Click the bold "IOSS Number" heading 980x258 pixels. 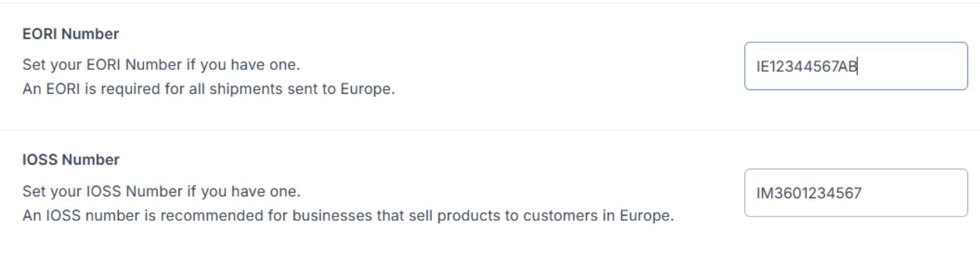(x=70, y=160)
